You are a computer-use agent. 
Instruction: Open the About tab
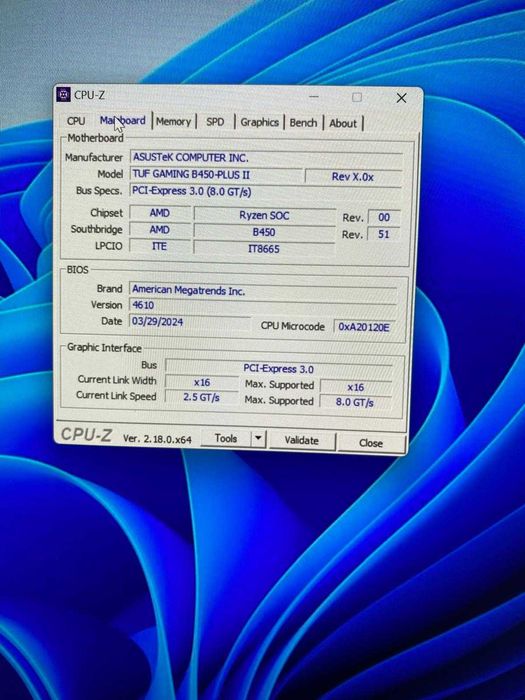[343, 123]
